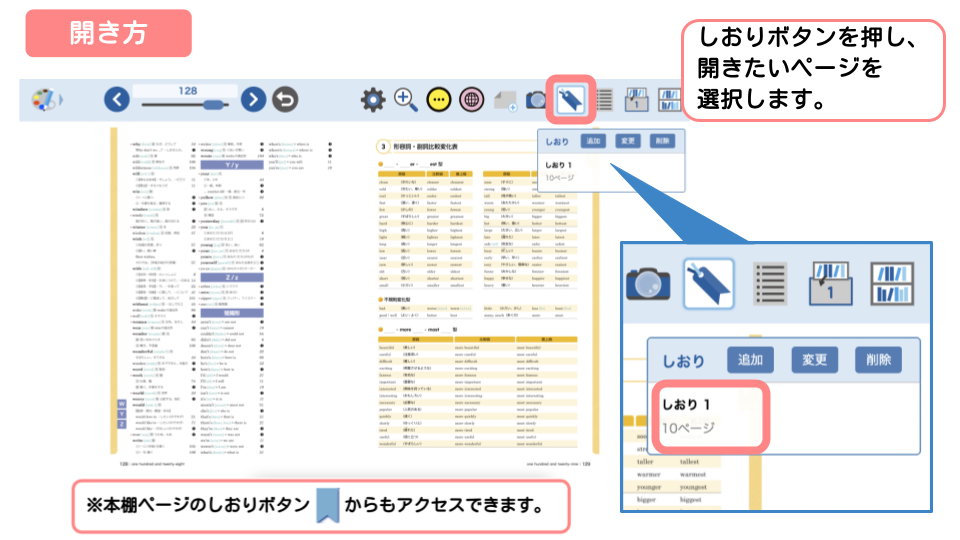Click the small camera icon in the top toolbar
The image size is (960, 540).
click(537, 101)
